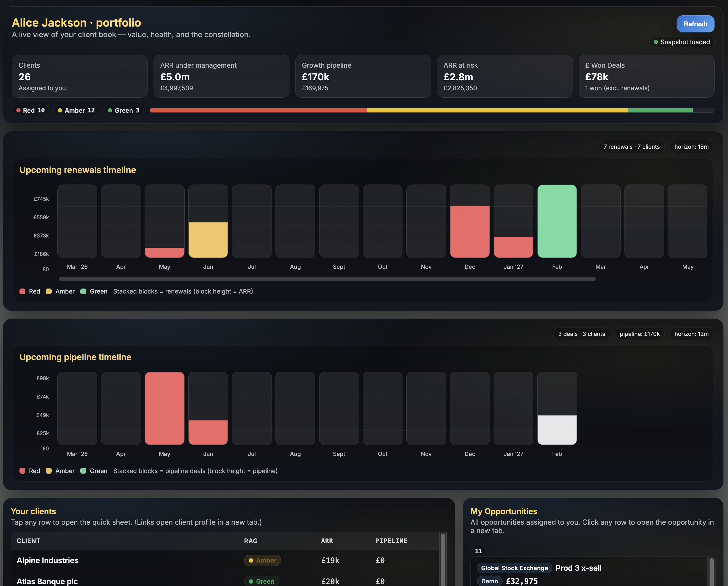Select the Red 10 filter chip
This screenshot has width=728, height=586.
click(30, 110)
